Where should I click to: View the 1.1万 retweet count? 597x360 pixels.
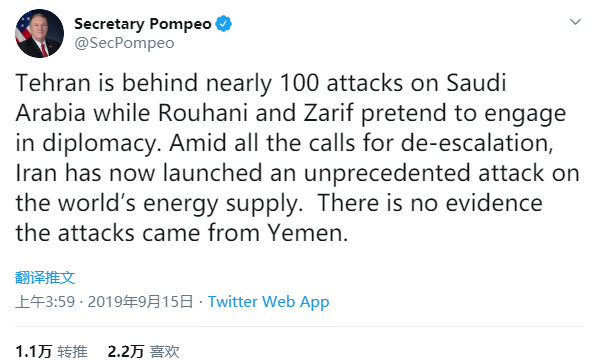(x=34, y=351)
